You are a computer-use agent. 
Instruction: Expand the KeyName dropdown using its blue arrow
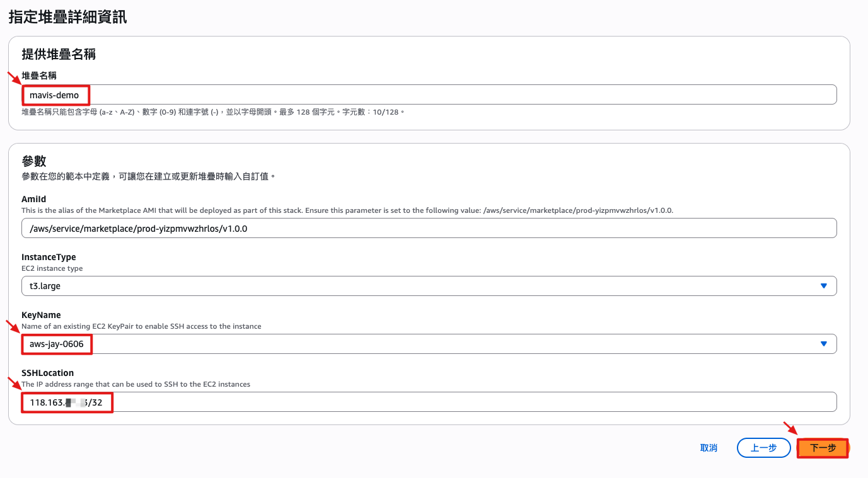point(823,344)
